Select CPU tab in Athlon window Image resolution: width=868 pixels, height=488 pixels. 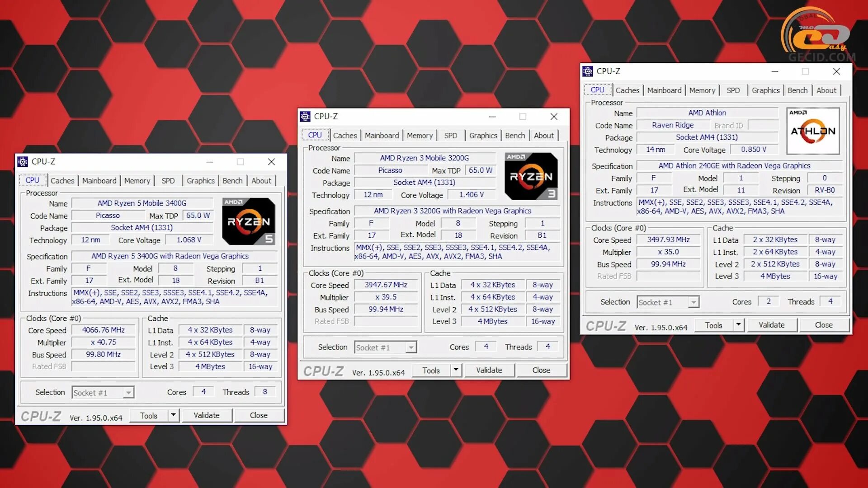[x=598, y=90]
